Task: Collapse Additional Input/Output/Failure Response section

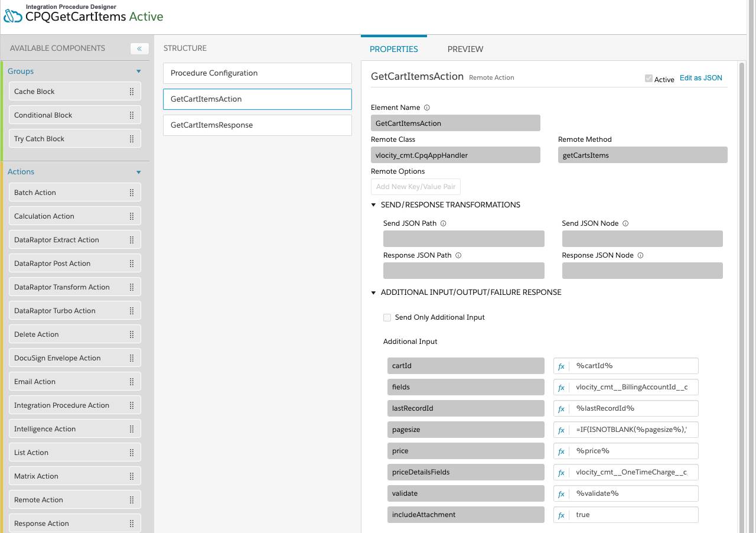Action: click(373, 292)
